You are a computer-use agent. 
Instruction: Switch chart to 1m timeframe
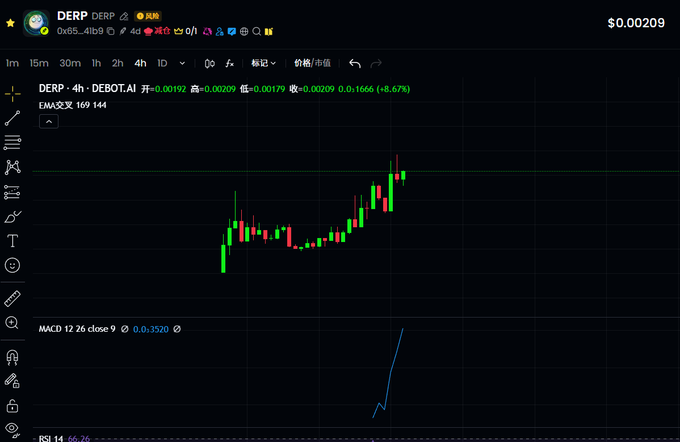point(12,63)
